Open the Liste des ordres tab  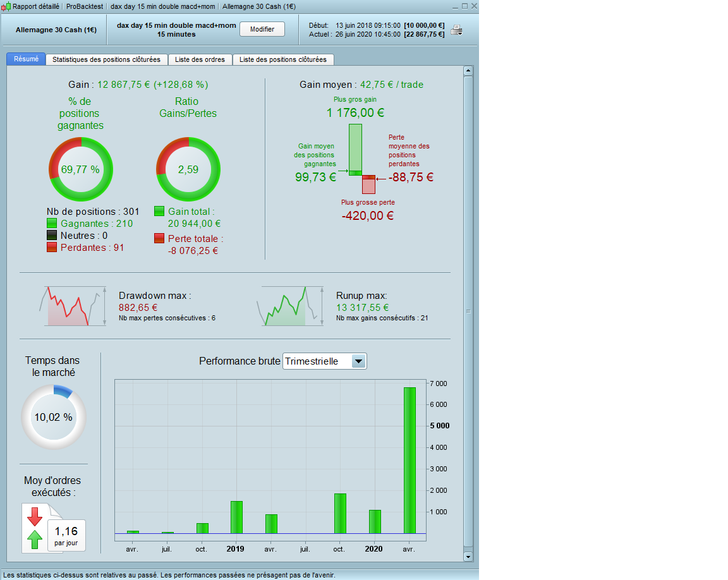pos(200,59)
